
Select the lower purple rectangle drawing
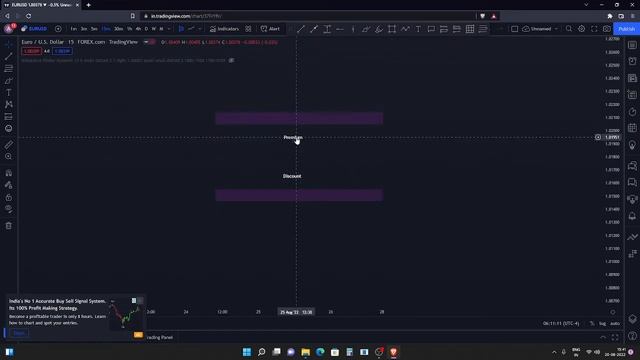pyautogui.click(x=299, y=195)
